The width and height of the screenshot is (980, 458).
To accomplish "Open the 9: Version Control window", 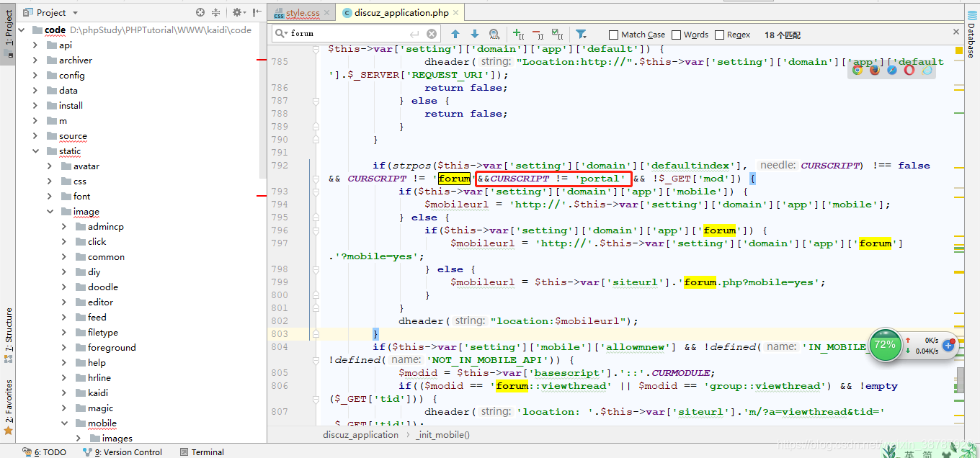I will (x=122, y=452).
